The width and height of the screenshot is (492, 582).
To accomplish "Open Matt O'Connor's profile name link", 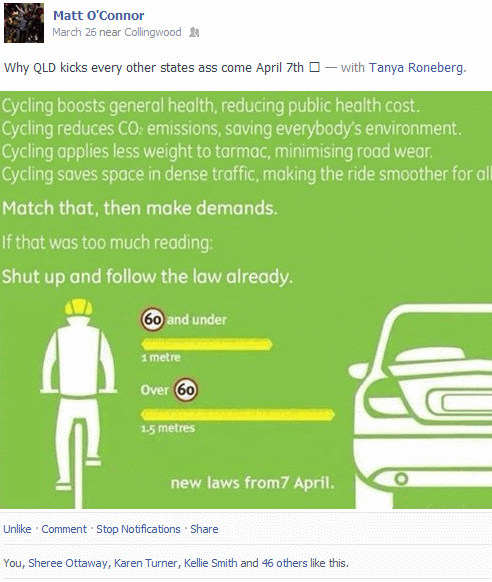I will click(x=98, y=16).
